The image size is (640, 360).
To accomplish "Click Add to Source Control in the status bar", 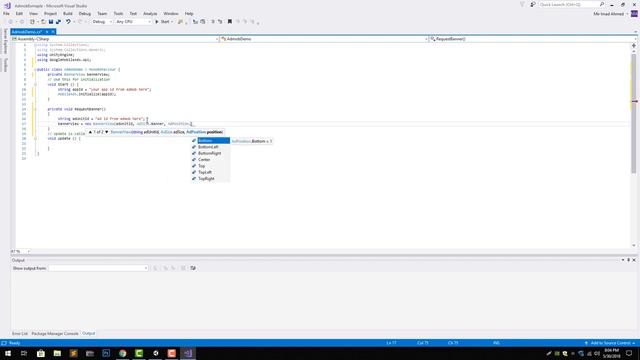I will click(611, 343).
